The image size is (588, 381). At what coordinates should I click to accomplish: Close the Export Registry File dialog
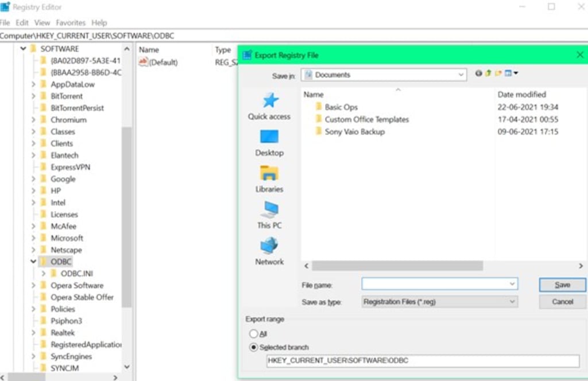[x=580, y=55]
